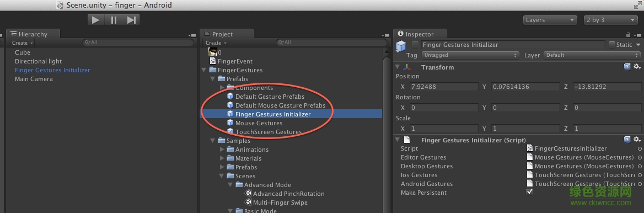Collapse the Prefabs folder under FingerGestures
The width and height of the screenshot is (644, 213).
click(213, 79)
